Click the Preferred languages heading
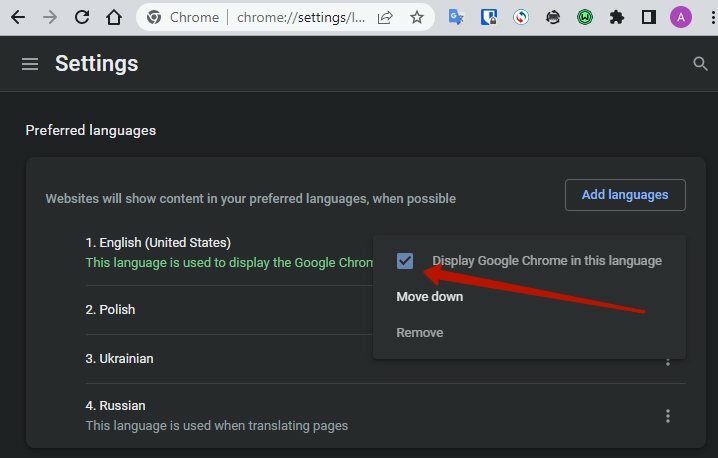718x458 pixels. point(91,131)
